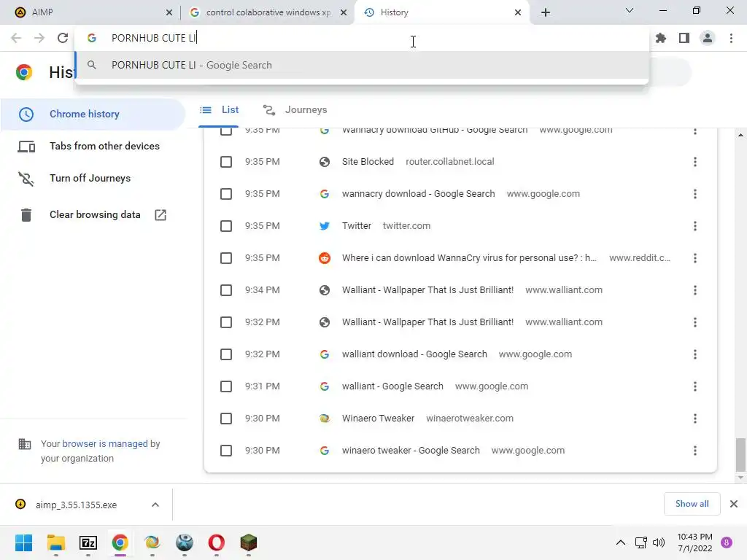Switch to the Journeys view tab
Image resolution: width=747 pixels, height=560 pixels.
click(295, 110)
